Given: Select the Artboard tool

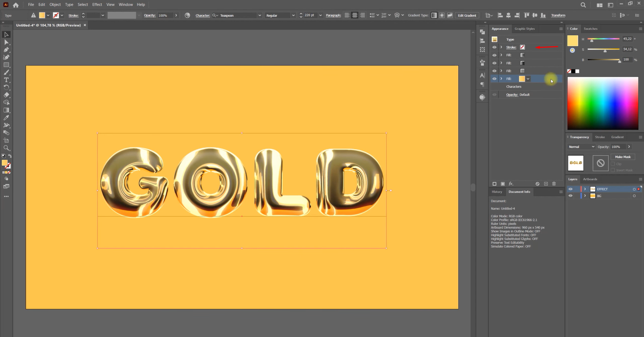Looking at the screenshot, I should 7,141.
